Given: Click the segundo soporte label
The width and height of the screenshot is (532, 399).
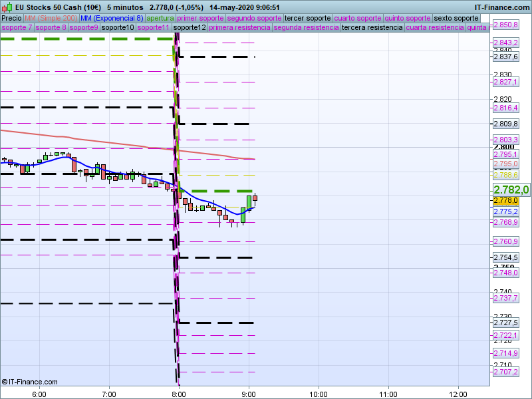Looking at the screenshot, I should click(x=254, y=19).
